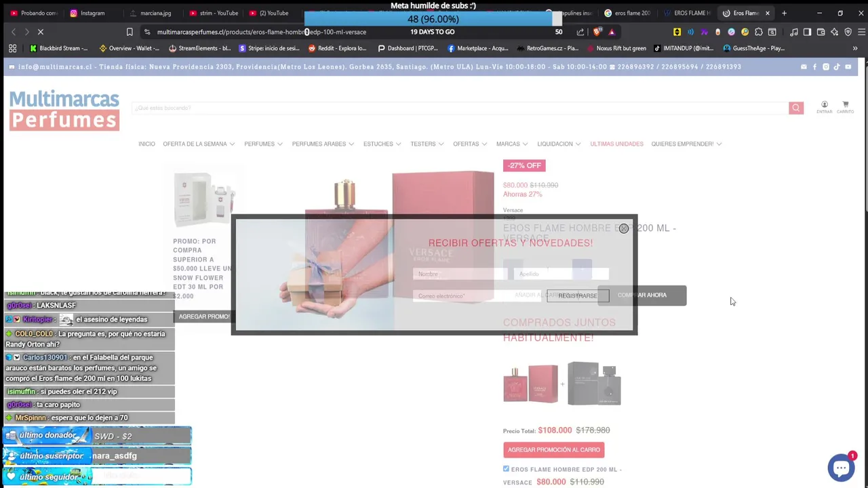Viewport: 868px width, 488px height.
Task: Click the Correo electrónico field
Action: [478, 296]
